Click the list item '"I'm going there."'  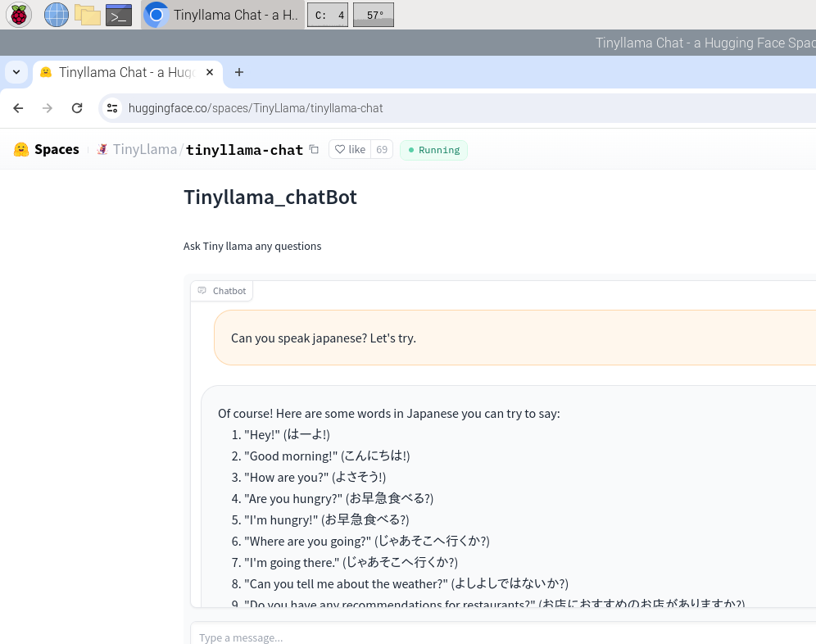click(x=351, y=563)
